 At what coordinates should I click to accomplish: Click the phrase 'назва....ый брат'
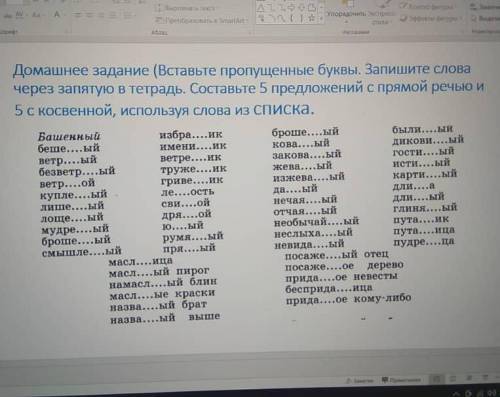point(158,306)
